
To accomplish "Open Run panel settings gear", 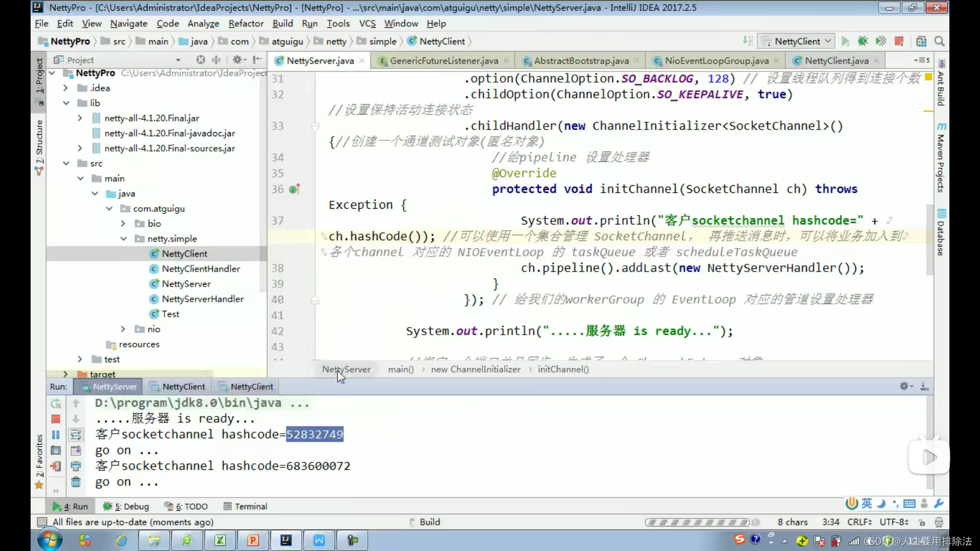I will click(905, 386).
